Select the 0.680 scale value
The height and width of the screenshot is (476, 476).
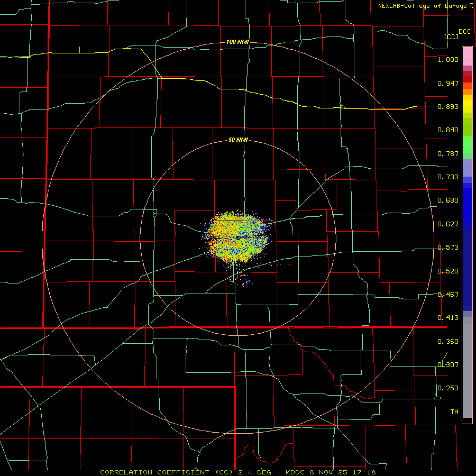(x=448, y=200)
